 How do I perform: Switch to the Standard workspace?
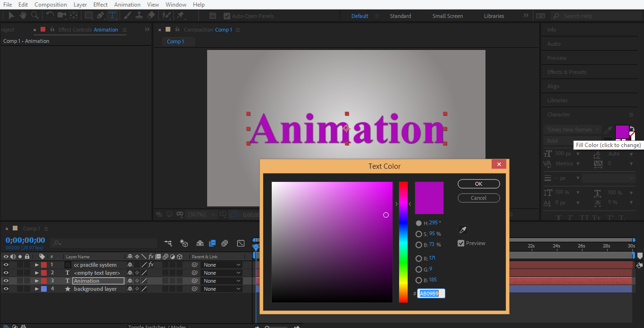400,16
